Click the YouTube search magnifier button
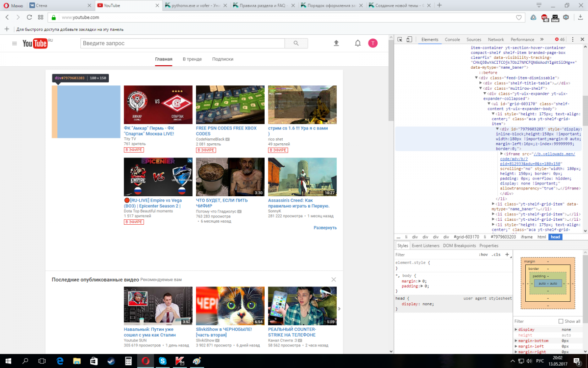 tap(296, 43)
